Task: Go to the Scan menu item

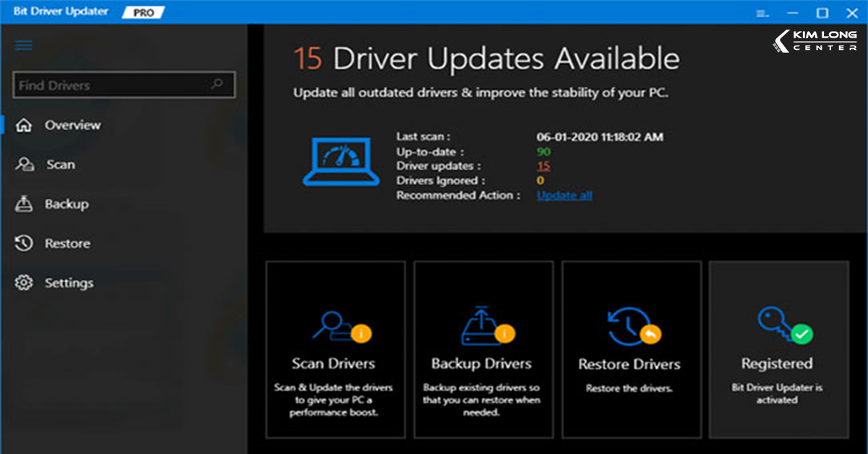Action: click(x=61, y=165)
